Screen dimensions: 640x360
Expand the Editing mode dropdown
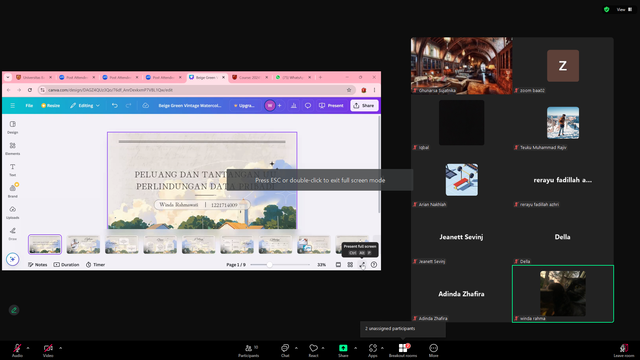coord(84,106)
